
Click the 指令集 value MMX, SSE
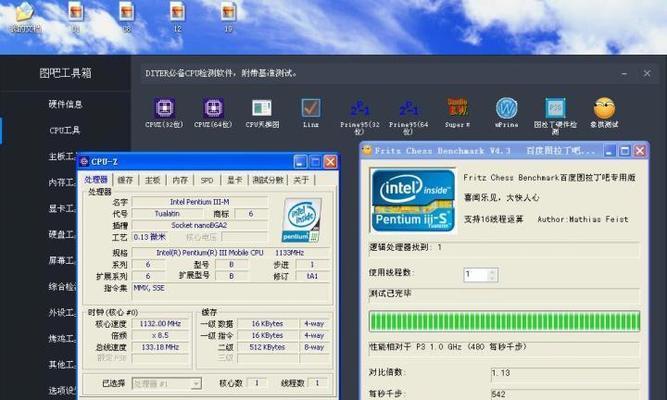click(231, 292)
